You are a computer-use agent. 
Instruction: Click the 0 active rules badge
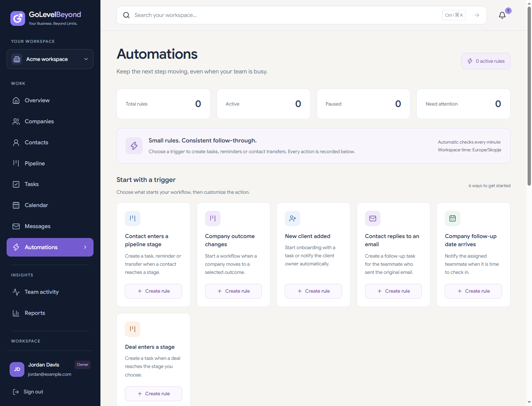(486, 61)
